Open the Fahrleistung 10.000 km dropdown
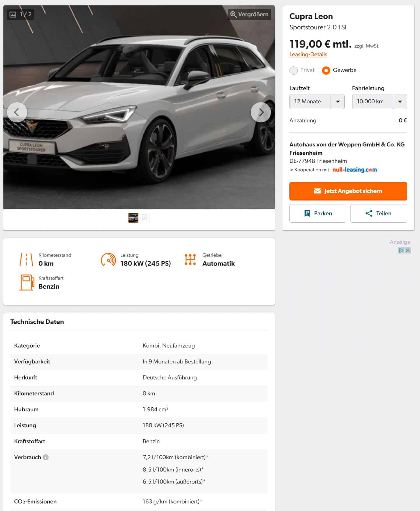 pos(379,102)
